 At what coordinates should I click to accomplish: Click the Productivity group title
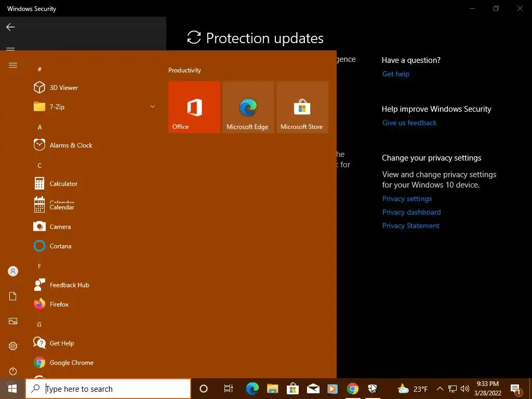[x=184, y=70]
